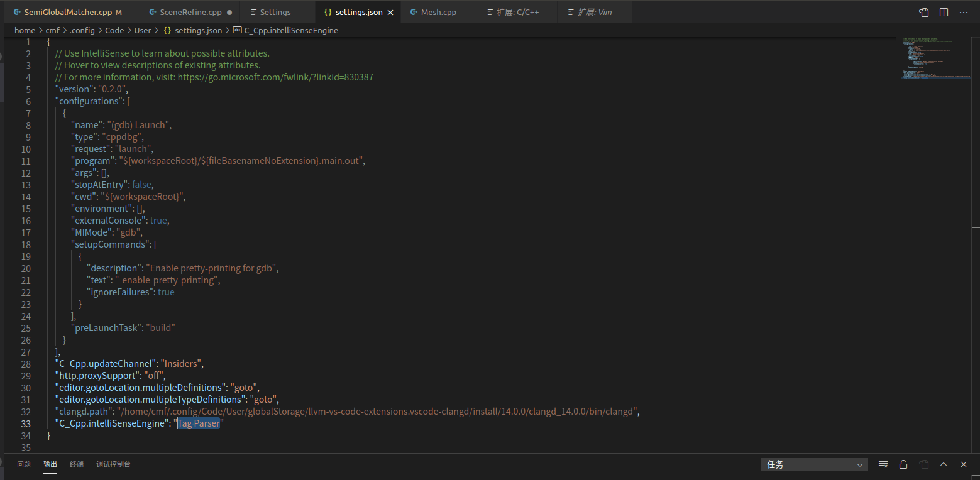Click the open log file icon in panel
Viewport: 980px width, 480px height.
click(923, 464)
